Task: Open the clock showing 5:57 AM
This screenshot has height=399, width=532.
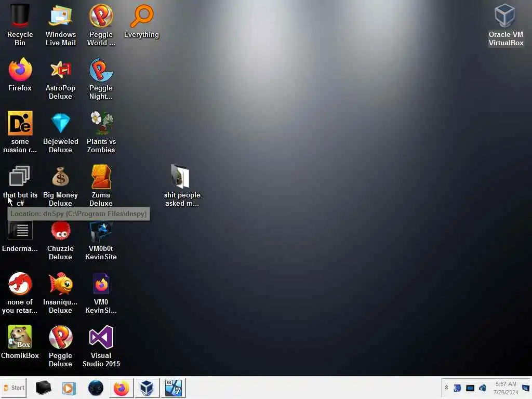Action: pyautogui.click(x=506, y=388)
